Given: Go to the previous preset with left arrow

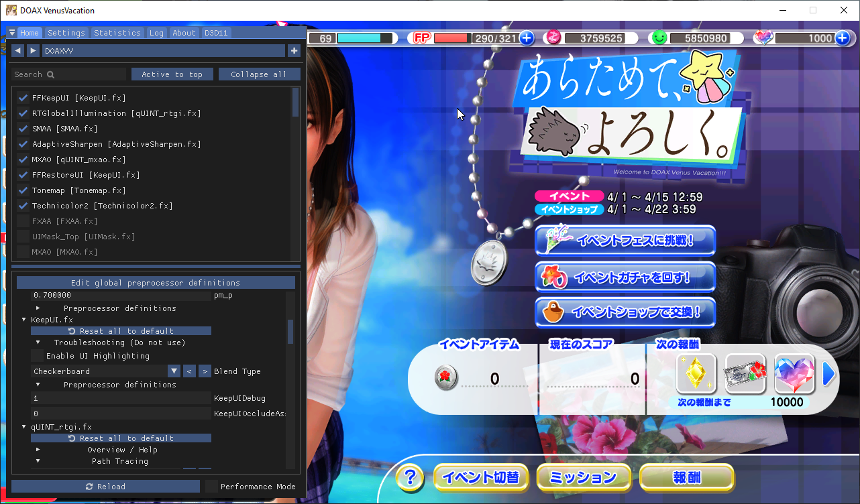Looking at the screenshot, I should pyautogui.click(x=17, y=50).
